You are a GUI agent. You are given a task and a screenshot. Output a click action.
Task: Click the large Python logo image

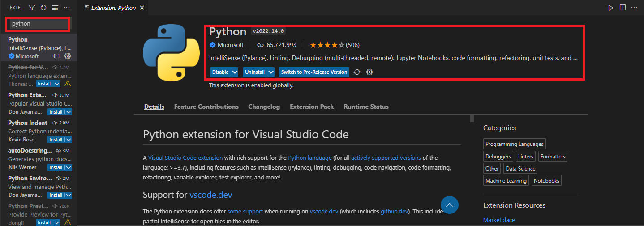tap(171, 53)
